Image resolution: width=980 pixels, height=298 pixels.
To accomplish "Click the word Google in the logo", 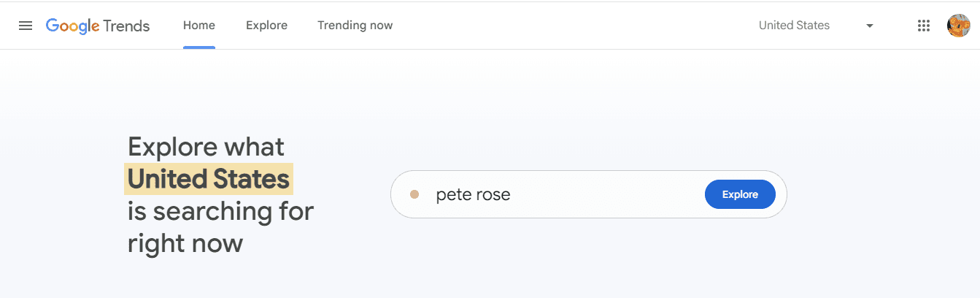I will [x=72, y=26].
